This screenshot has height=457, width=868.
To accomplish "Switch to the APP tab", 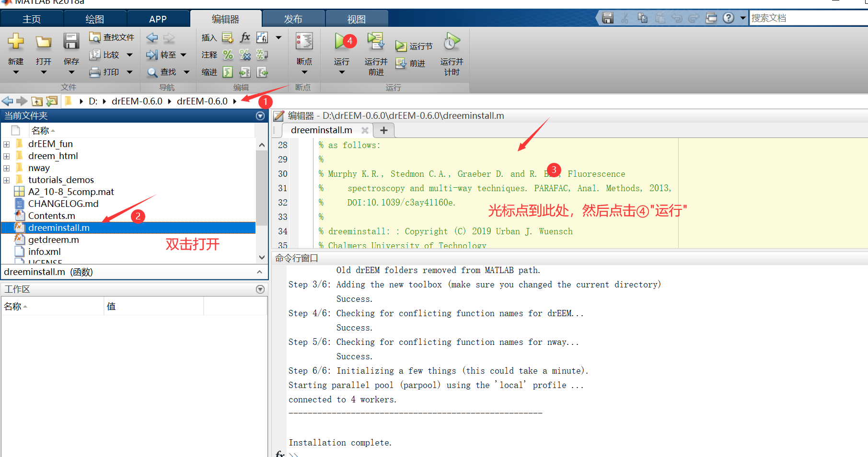I will tap(158, 19).
